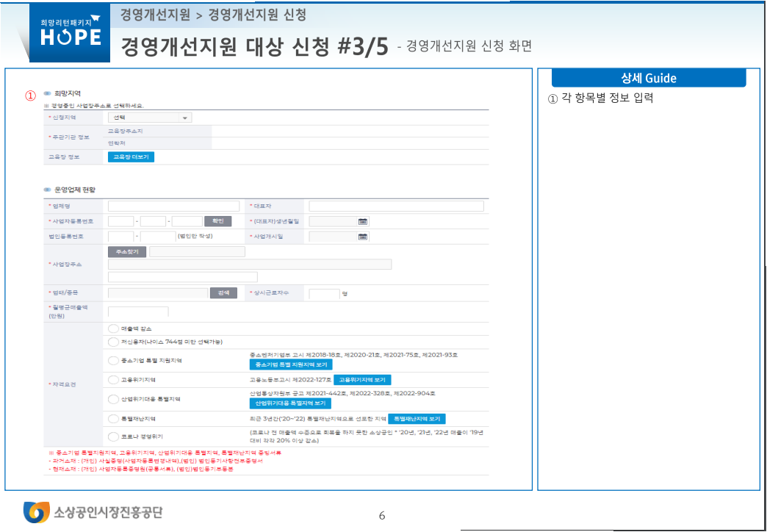Viewport: 767px width, 532px height.
Task: Open 주소찾기 to search an address
Action: tap(126, 253)
